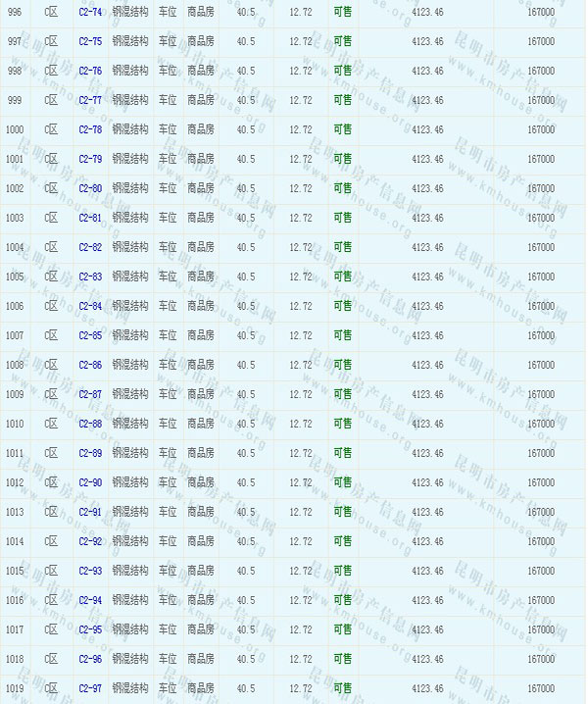Screen dimensions: 588x704
Task: Open unit C2-78 details link
Action: tap(90, 130)
